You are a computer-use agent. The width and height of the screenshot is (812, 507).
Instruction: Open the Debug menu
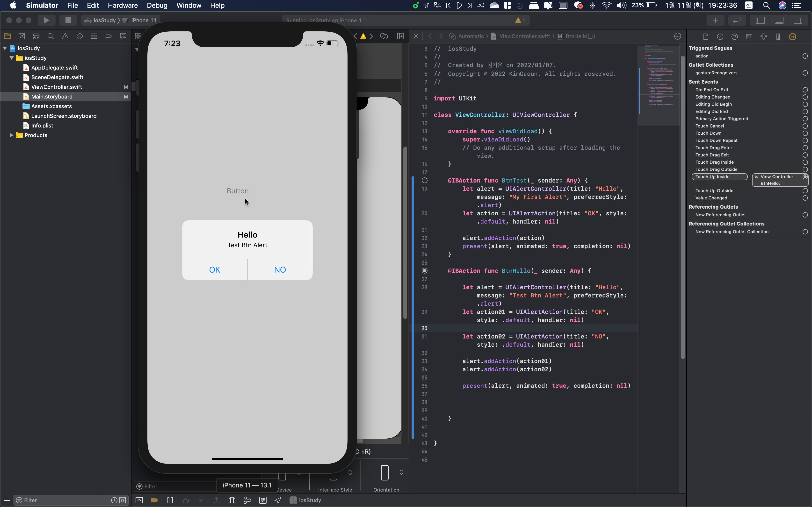pyautogui.click(x=157, y=5)
